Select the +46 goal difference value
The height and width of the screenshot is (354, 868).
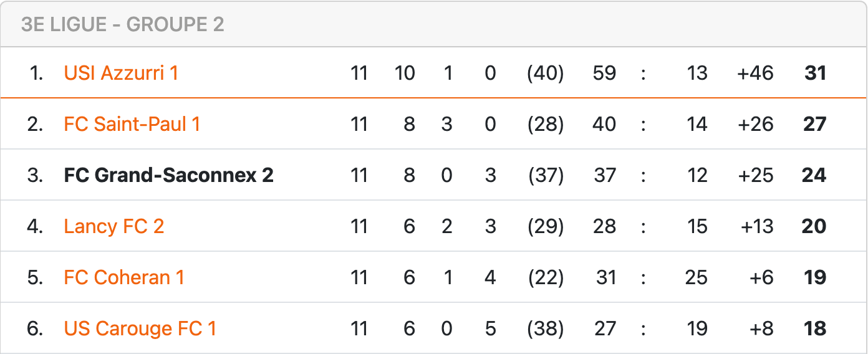click(x=755, y=73)
